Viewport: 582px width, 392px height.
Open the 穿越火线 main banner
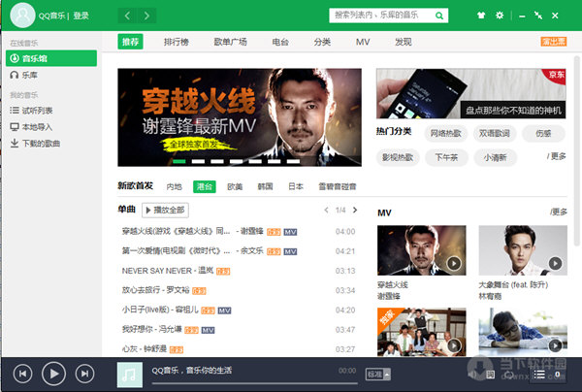(x=240, y=117)
